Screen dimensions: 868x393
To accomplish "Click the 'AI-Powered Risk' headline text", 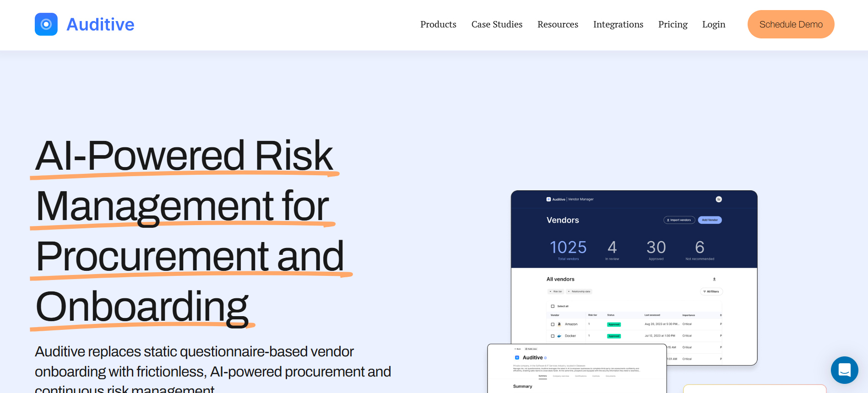I will tap(184, 156).
